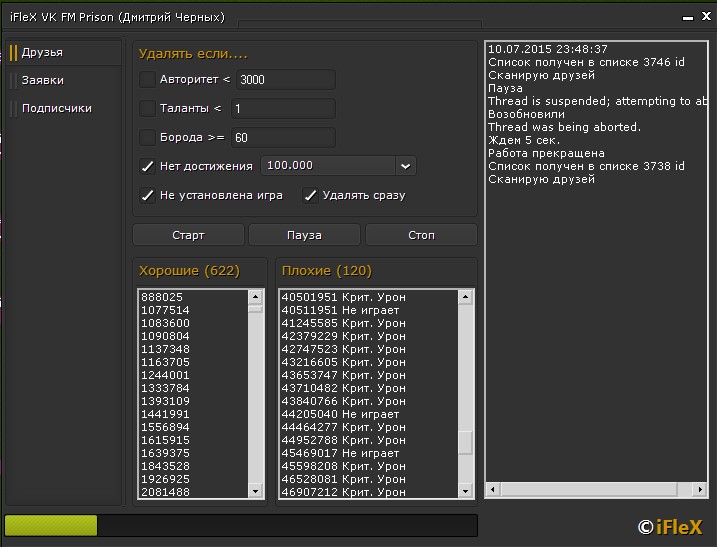Viewport: 717px width, 547px height.
Task: Uncheck Не установлена игра checkbox
Action: (x=147, y=195)
